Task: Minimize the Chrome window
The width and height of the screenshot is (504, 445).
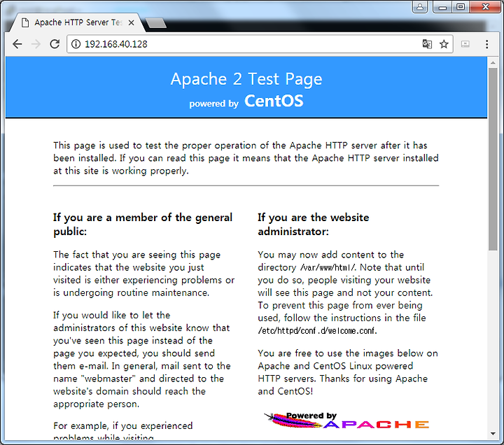Action: click(442, 7)
